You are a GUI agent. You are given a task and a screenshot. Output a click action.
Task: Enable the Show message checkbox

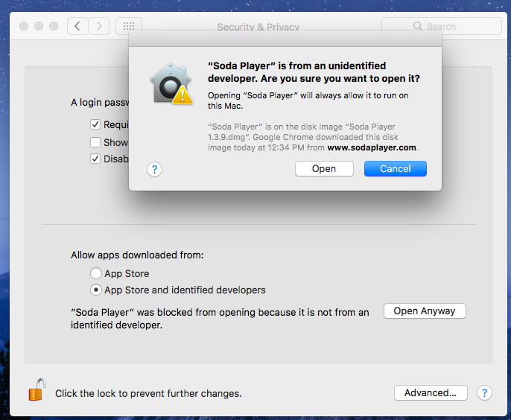pyautogui.click(x=95, y=142)
